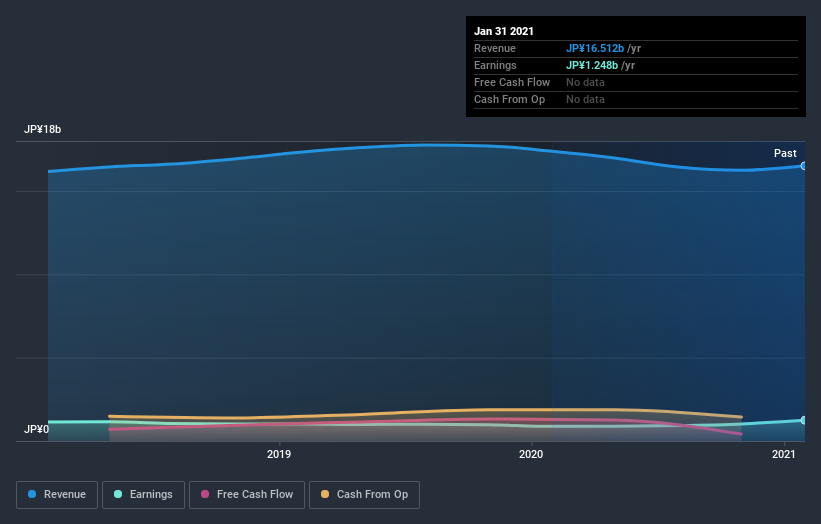Click the Free Cash Flow tooltip row label
The height and width of the screenshot is (524, 821).
(512, 82)
